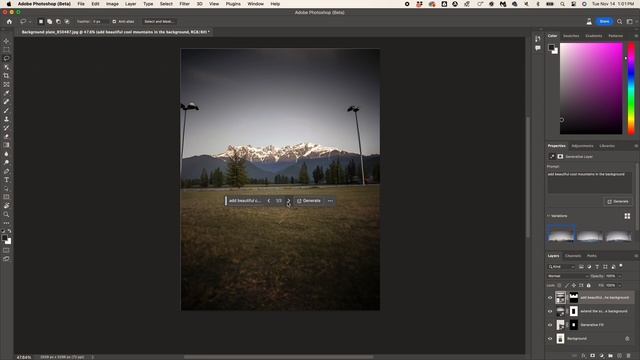The image size is (640, 360).
Task: Select the Blur tool
Action: 6,154
